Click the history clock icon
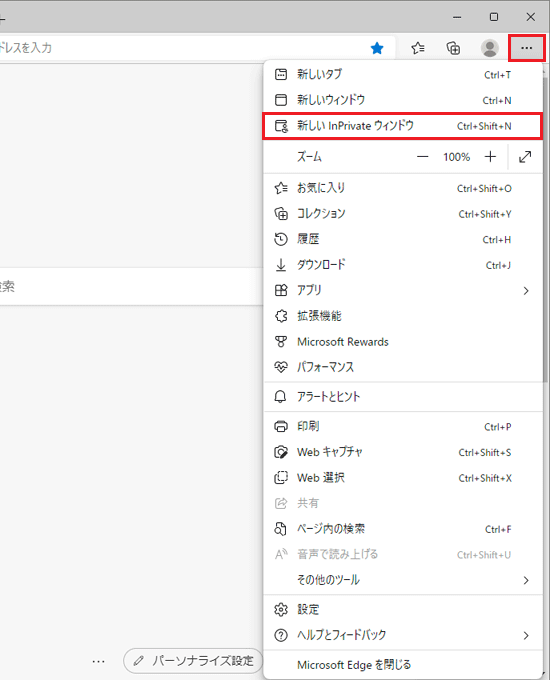 click(x=281, y=239)
